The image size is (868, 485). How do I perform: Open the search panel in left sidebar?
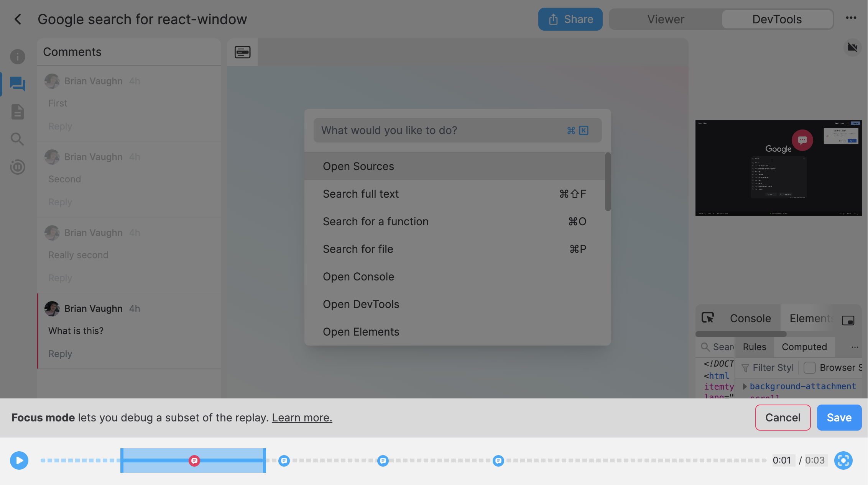(17, 139)
